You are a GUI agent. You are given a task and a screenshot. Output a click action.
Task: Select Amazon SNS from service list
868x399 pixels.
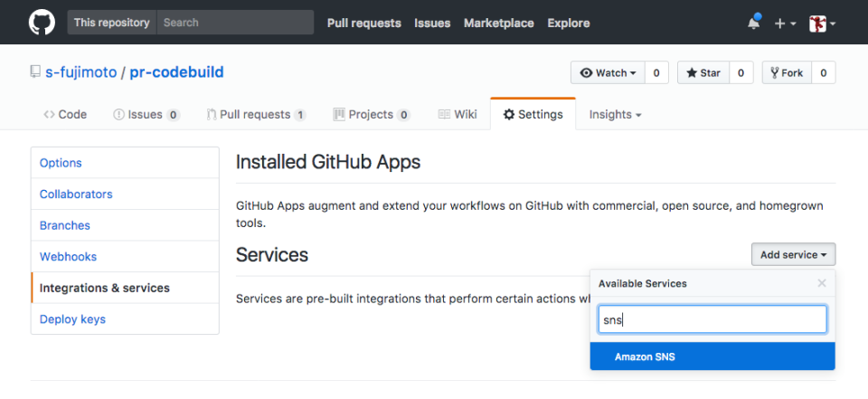pos(712,356)
